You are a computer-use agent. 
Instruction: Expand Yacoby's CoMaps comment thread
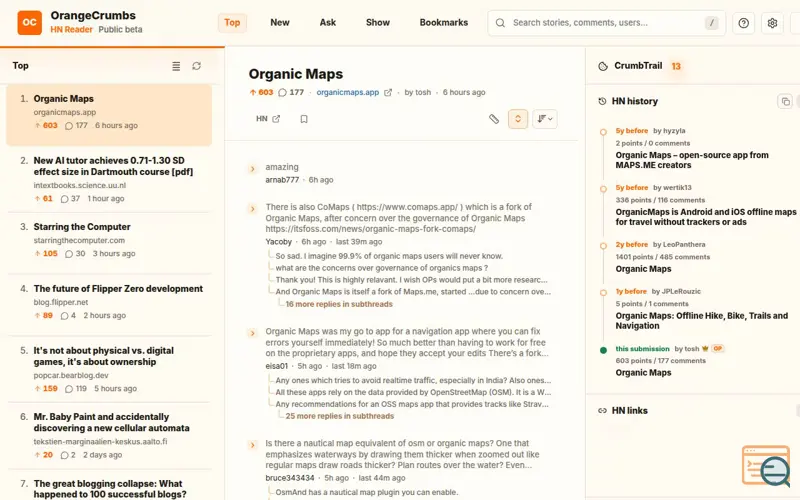(253, 209)
